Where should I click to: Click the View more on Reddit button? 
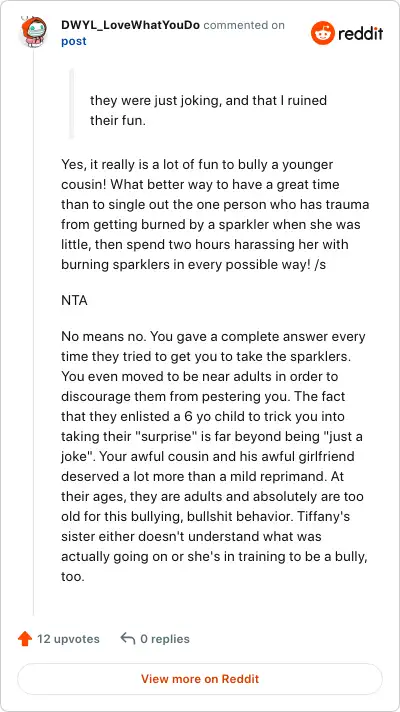tap(200, 679)
